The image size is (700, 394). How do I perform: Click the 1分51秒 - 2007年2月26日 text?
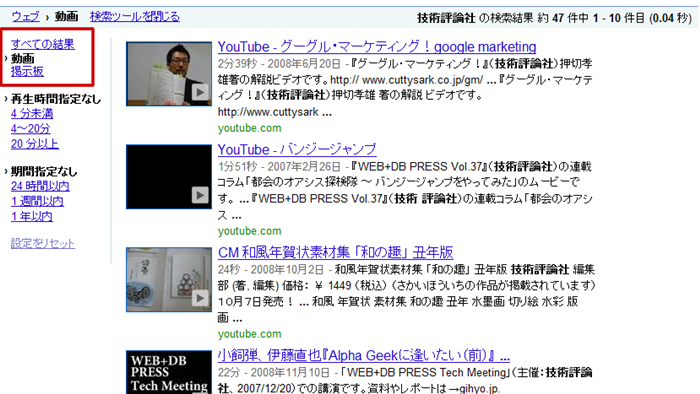coord(279,167)
